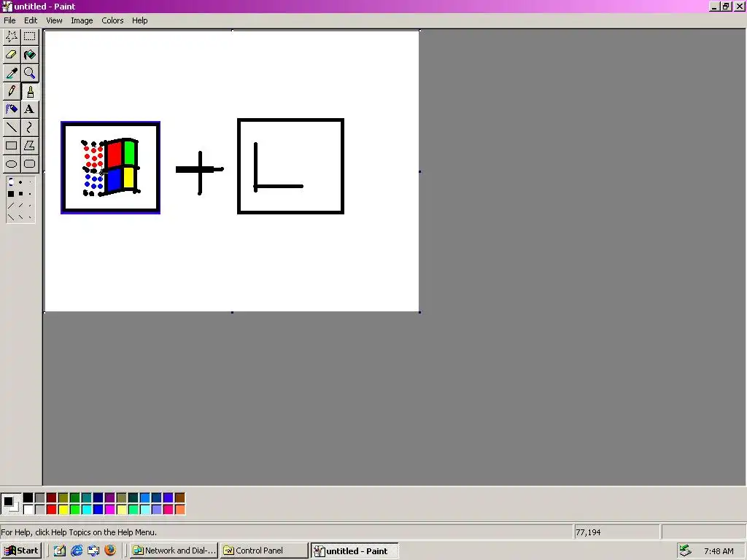Click the Brush tool in the toolbox

click(29, 91)
